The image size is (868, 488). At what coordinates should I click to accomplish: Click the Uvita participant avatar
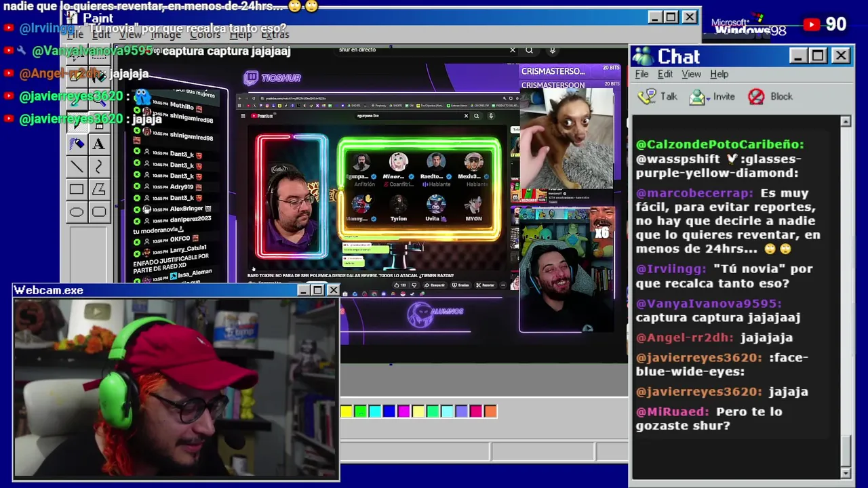435,205
